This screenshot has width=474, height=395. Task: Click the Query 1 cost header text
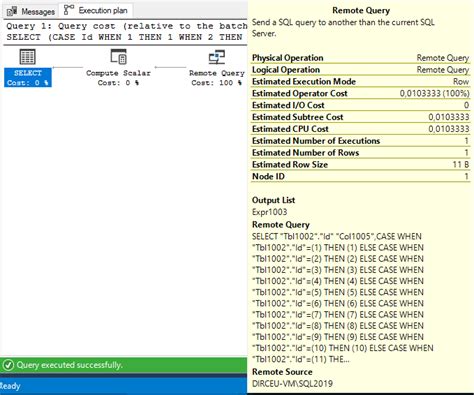tap(127, 26)
